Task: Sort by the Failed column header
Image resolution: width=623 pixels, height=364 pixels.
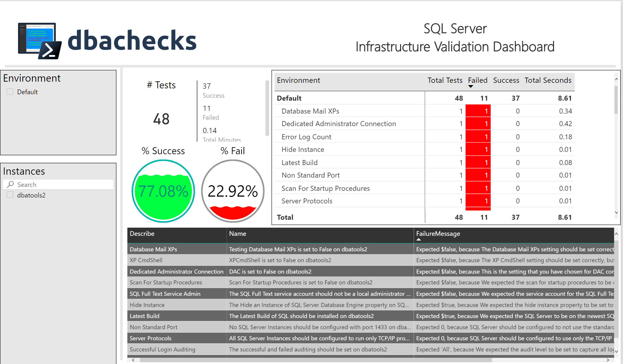Action: point(477,80)
